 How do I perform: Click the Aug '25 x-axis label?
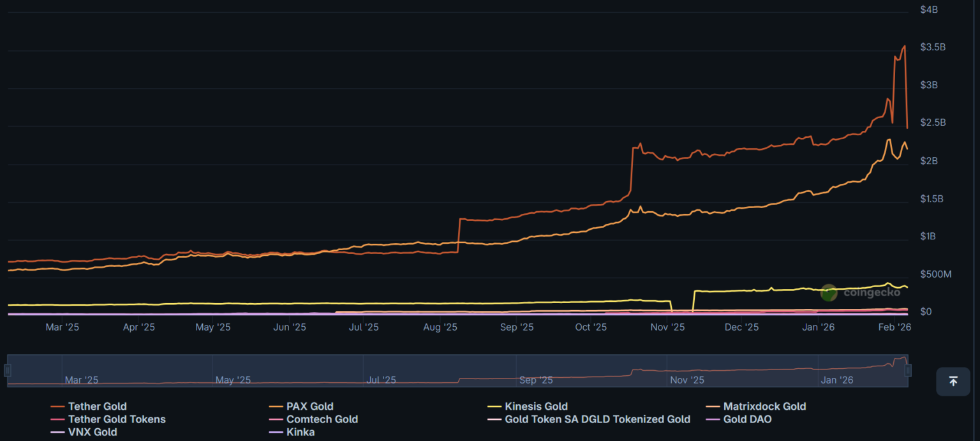click(440, 327)
